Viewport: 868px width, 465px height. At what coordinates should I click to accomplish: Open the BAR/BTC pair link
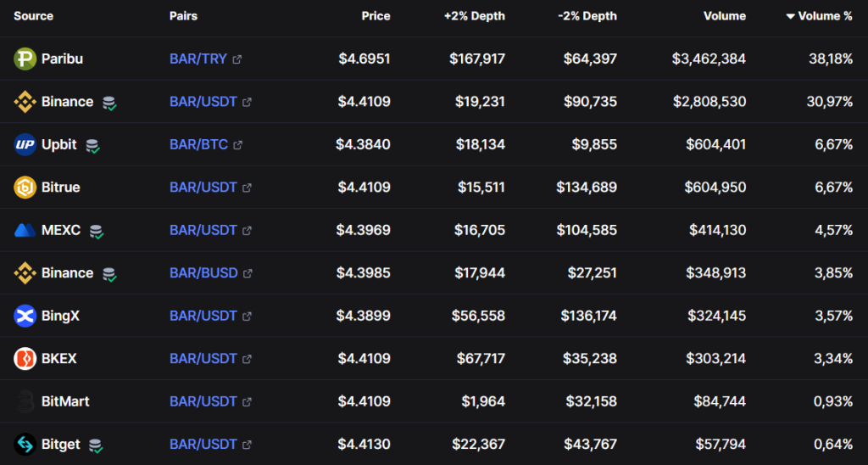(x=198, y=144)
